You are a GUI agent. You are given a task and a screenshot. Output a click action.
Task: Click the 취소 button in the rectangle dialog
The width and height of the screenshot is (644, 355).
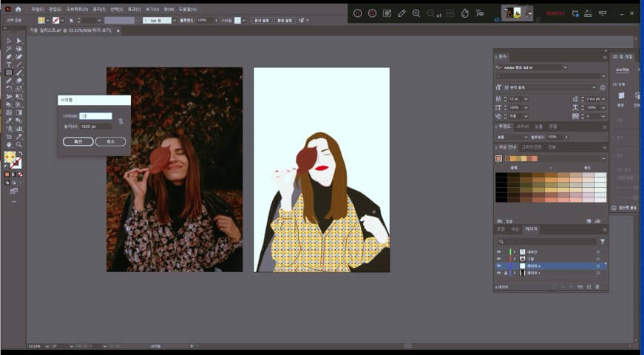(x=110, y=141)
